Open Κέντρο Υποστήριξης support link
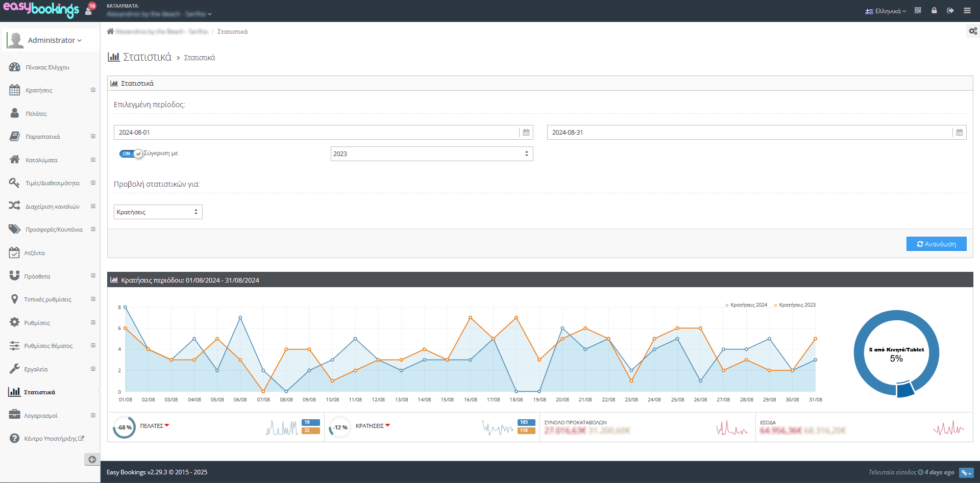This screenshot has width=980, height=483. click(x=54, y=439)
